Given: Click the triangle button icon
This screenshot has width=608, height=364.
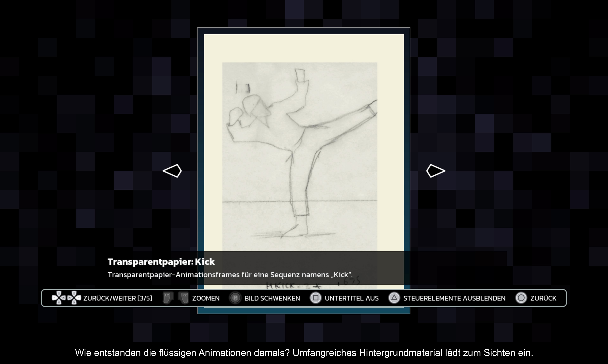Looking at the screenshot, I should pyautogui.click(x=394, y=298).
